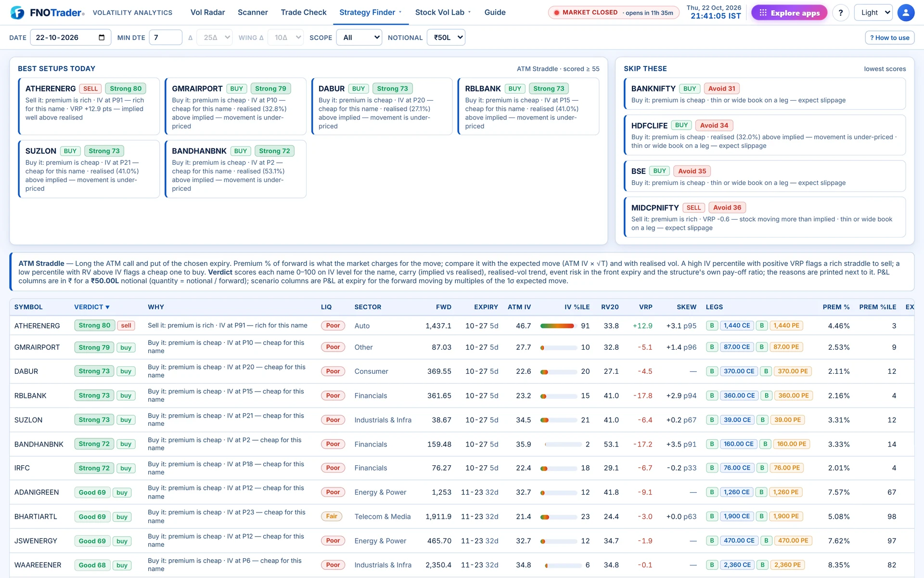924x578 pixels.
Task: Click the JSWENERGY symbol in the table
Action: 36,541
